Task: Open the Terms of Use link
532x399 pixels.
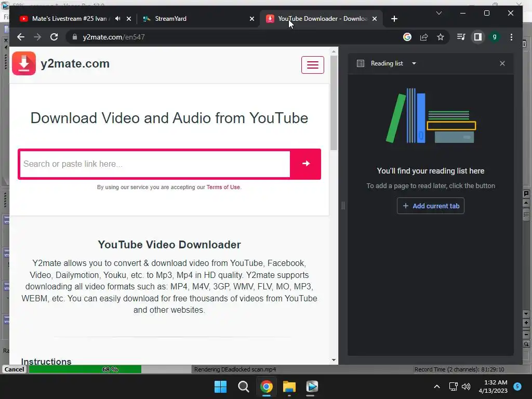Action: [x=223, y=187]
